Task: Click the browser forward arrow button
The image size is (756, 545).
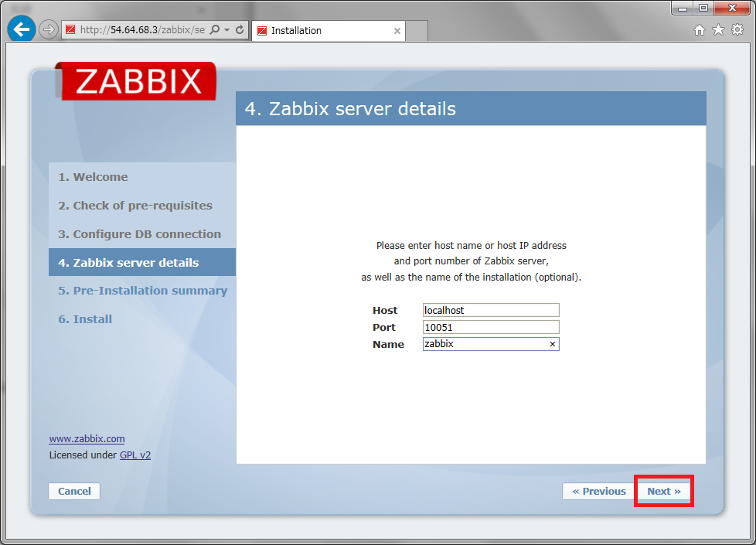Action: (48, 30)
